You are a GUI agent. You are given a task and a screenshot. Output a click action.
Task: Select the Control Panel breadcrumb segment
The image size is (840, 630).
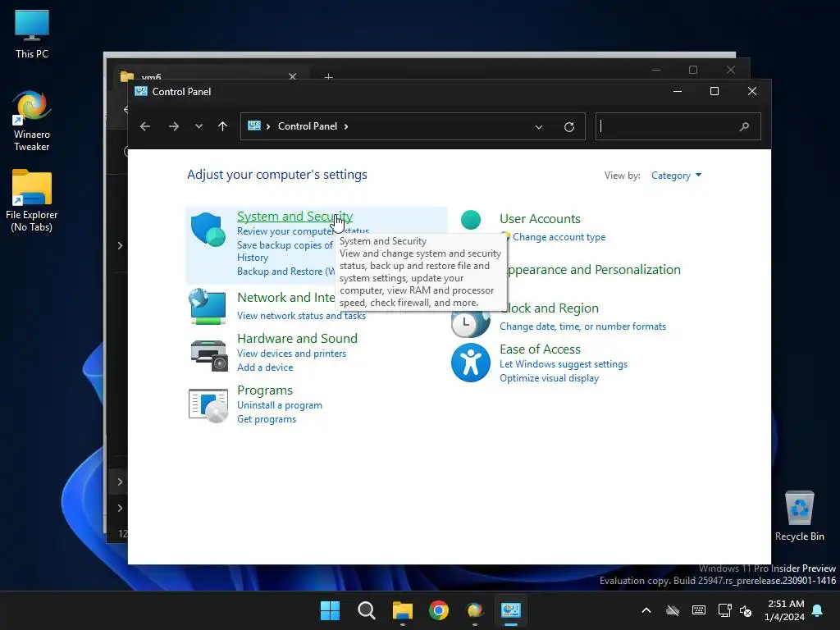[308, 126]
